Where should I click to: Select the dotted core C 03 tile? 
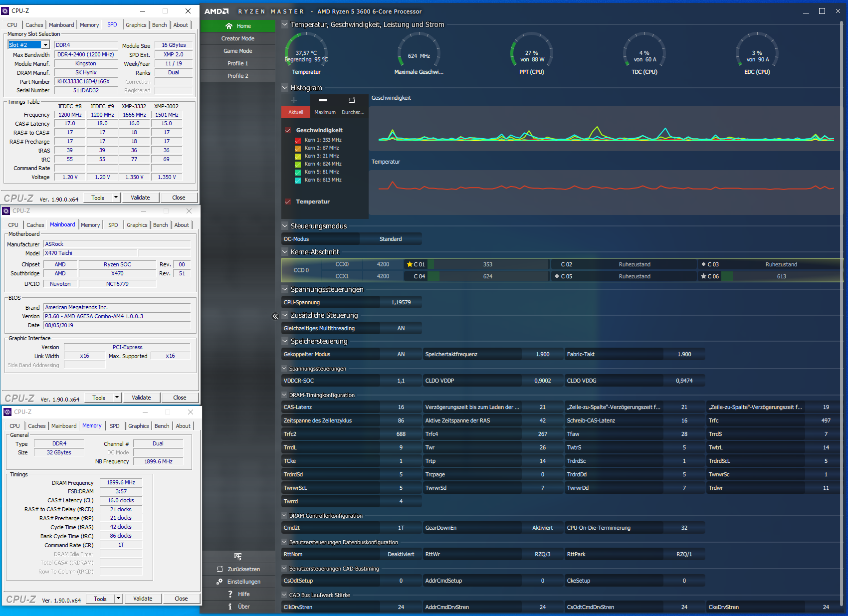pos(771,264)
